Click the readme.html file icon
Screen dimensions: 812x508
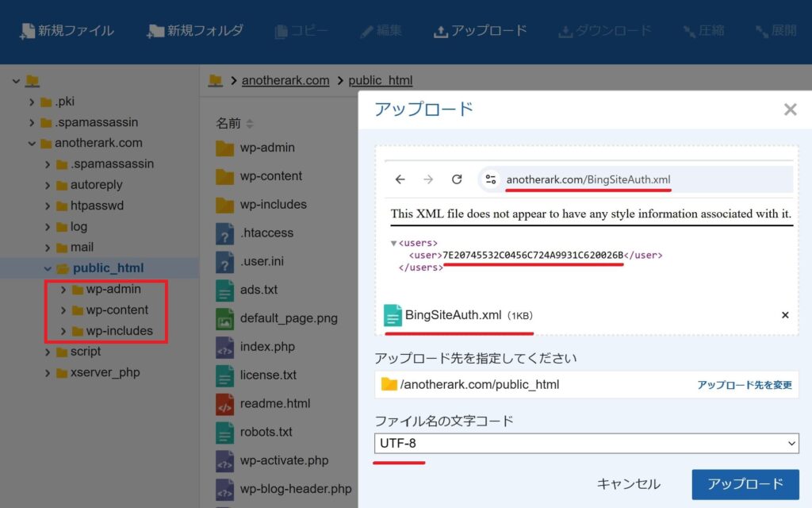click(x=224, y=405)
